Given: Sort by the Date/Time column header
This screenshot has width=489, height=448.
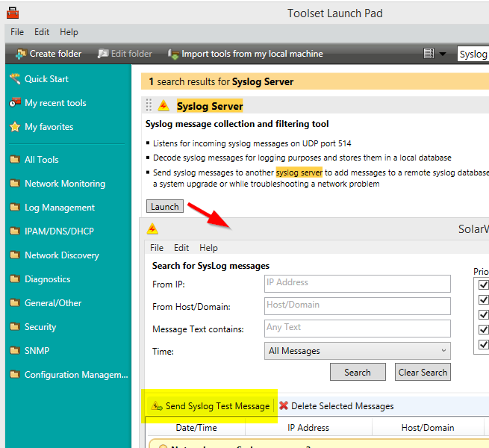Looking at the screenshot, I should tap(196, 427).
